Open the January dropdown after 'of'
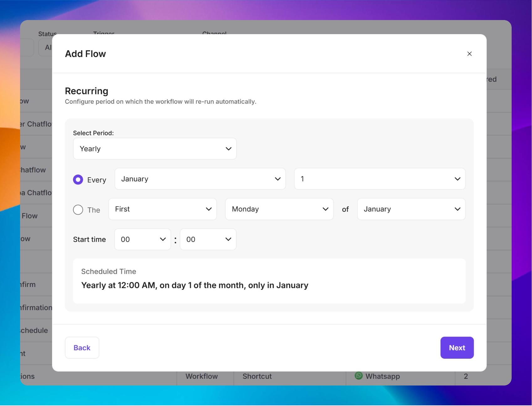Image resolution: width=532 pixels, height=406 pixels. click(x=411, y=209)
